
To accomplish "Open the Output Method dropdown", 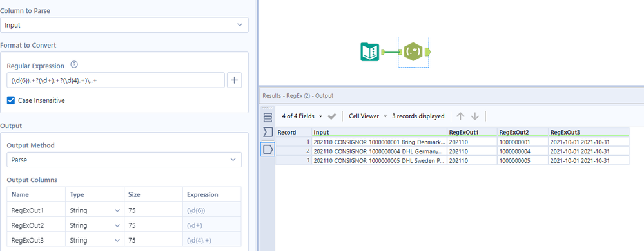I will point(124,160).
